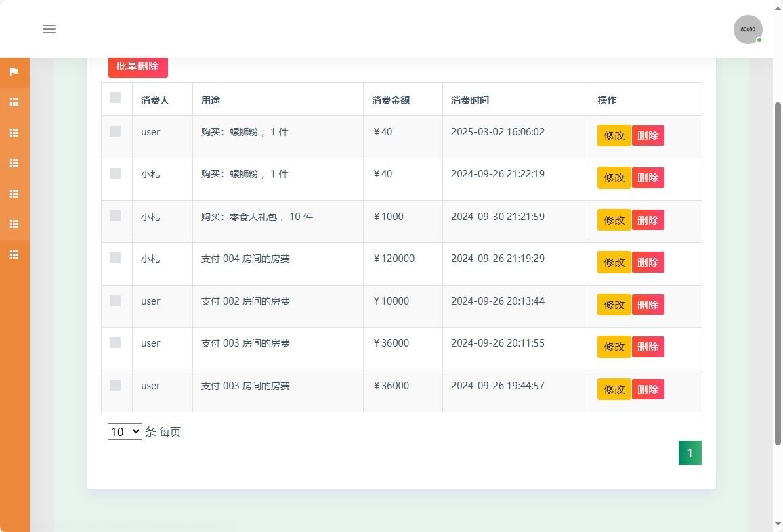The image size is (783, 532).
Task: Delete the record dated 2024-09-26 19:44:57
Action: click(648, 389)
